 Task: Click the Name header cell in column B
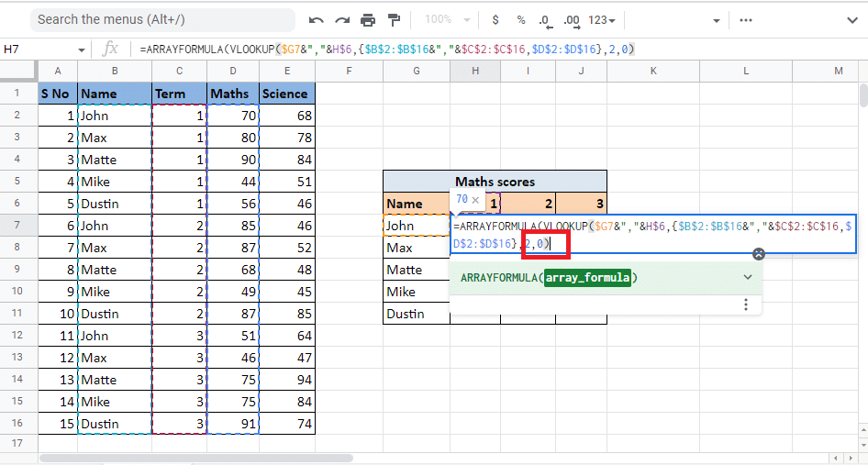click(115, 94)
